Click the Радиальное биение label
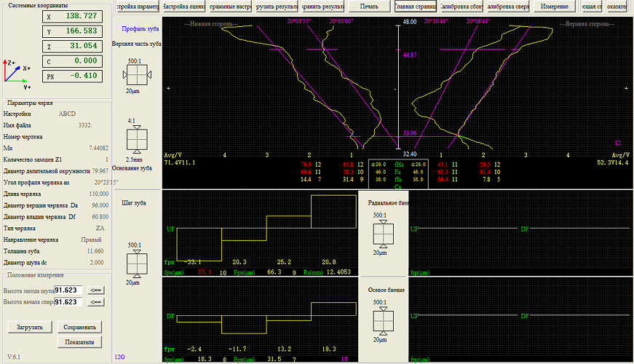The height and width of the screenshot is (364, 634). (x=388, y=203)
